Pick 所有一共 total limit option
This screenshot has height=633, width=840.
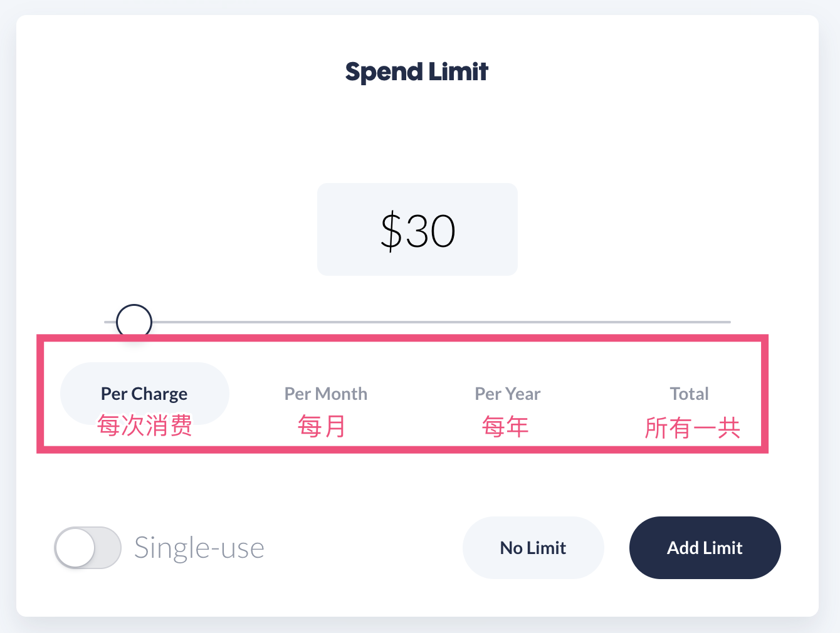[x=693, y=428]
